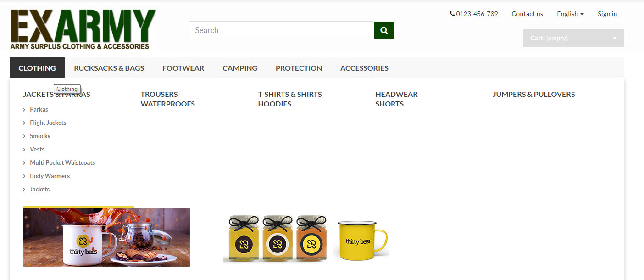Image resolution: width=644 pixels, height=280 pixels.
Task: Click the Multi Pocket Waistcoats link
Action: click(62, 162)
